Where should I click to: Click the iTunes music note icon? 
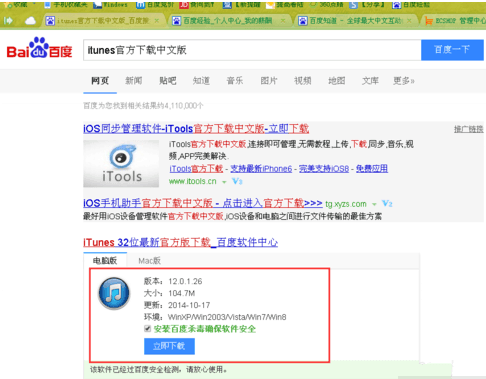[114, 293]
